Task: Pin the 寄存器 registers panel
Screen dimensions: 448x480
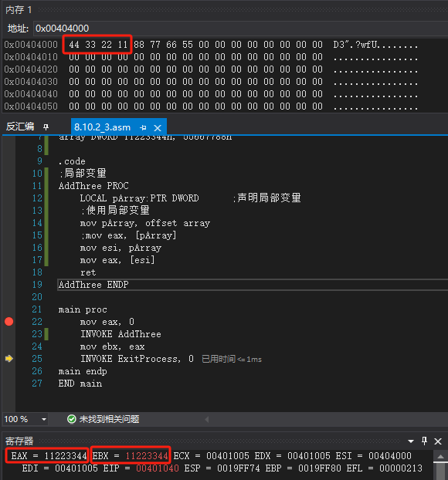Action: [424, 441]
